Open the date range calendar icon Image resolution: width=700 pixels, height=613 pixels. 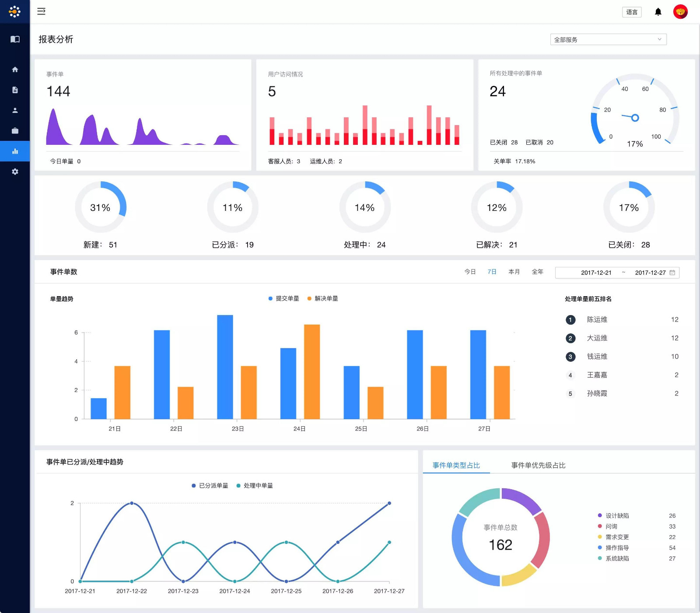pyautogui.click(x=672, y=273)
